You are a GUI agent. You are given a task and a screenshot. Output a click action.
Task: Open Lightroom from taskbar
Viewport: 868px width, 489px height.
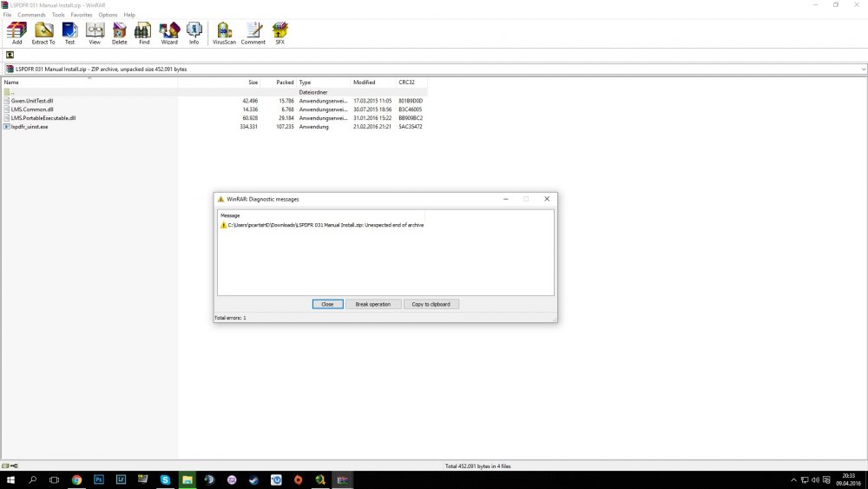tap(121, 480)
